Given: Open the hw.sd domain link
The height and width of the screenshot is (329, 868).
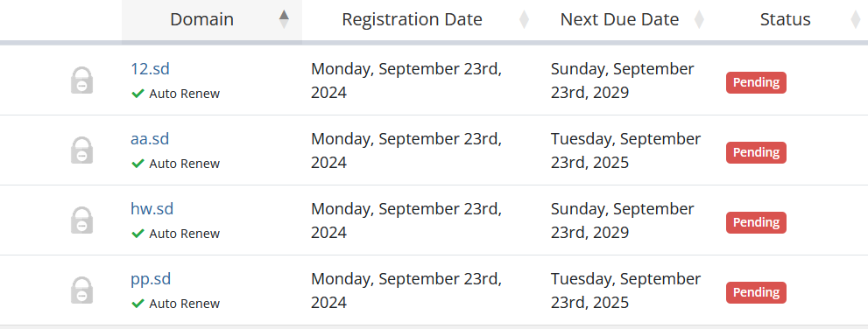Looking at the screenshot, I should point(152,209).
